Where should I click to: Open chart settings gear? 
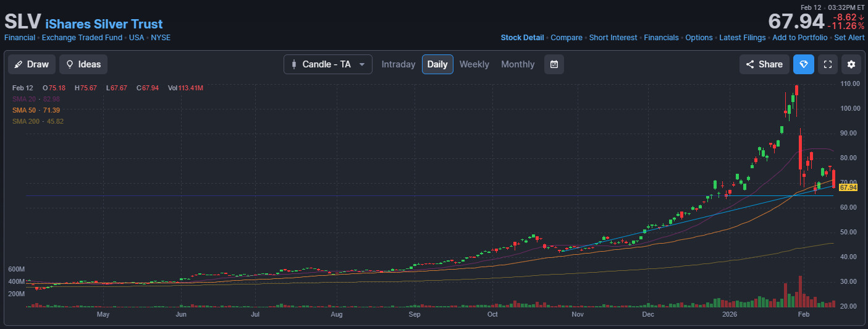[852, 64]
